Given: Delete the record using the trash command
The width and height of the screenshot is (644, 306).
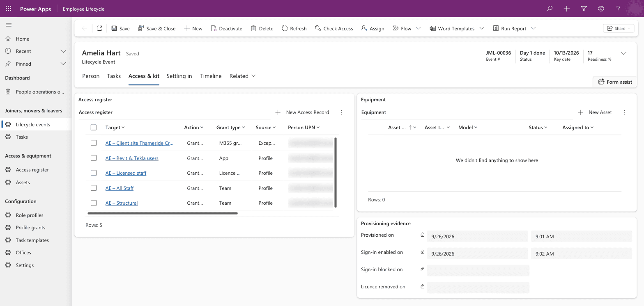Looking at the screenshot, I should [262, 28].
